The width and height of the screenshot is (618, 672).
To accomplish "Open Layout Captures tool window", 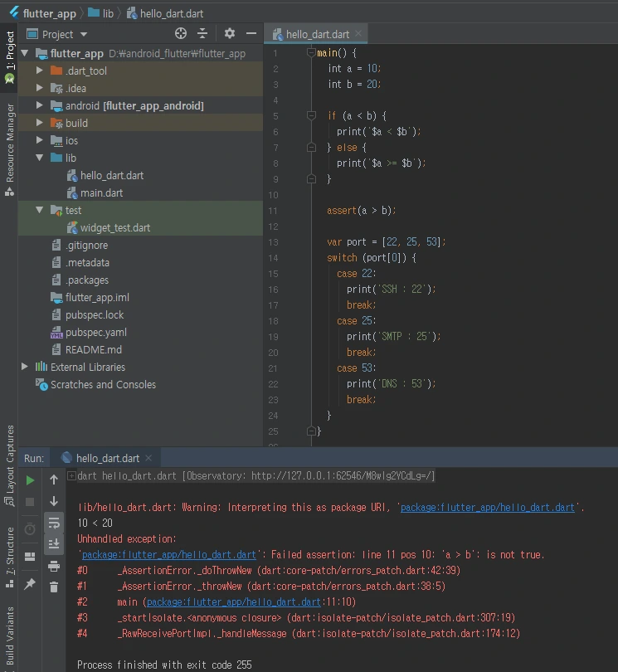I will coord(9,465).
